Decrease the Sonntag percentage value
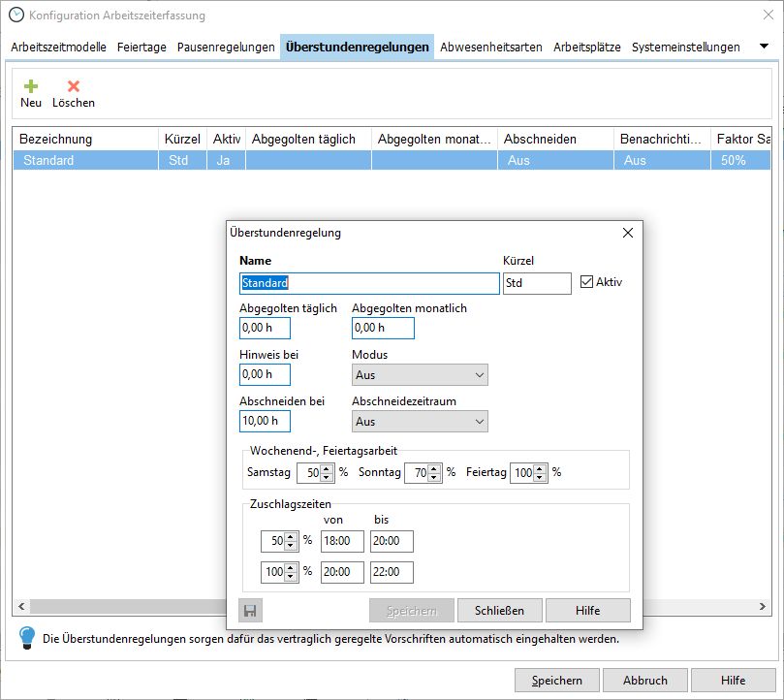Image resolution: width=784 pixels, height=700 pixels. point(436,478)
